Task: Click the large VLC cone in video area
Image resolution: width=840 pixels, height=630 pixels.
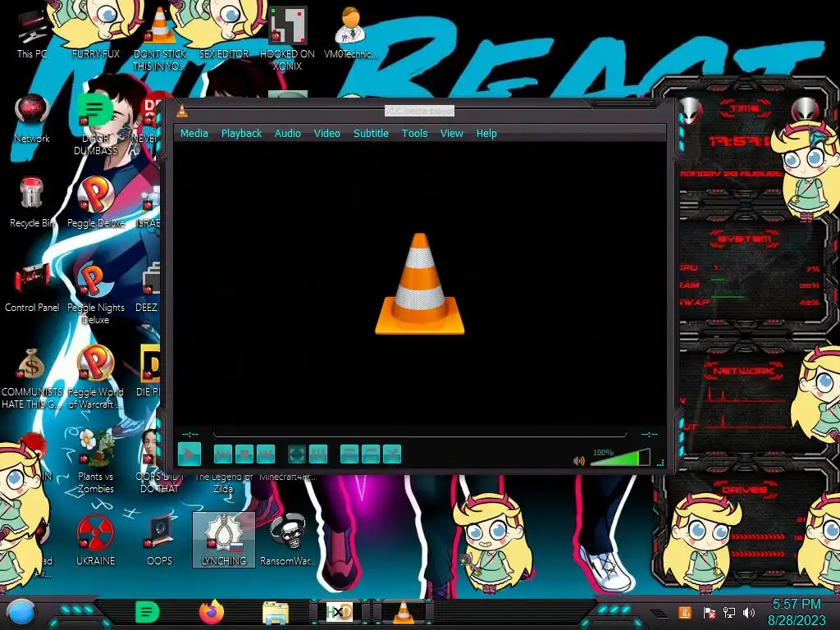Action: pos(419,284)
